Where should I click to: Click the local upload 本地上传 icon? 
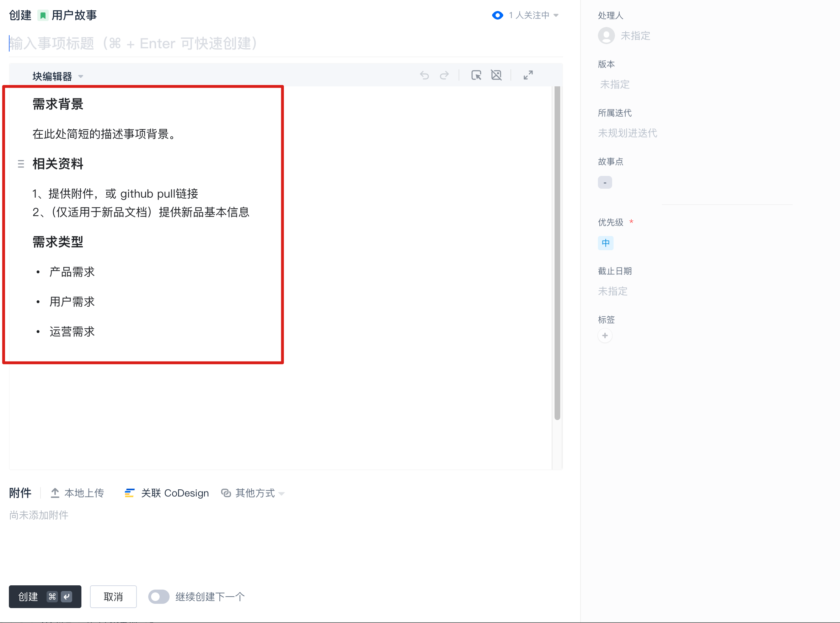pyautogui.click(x=55, y=493)
